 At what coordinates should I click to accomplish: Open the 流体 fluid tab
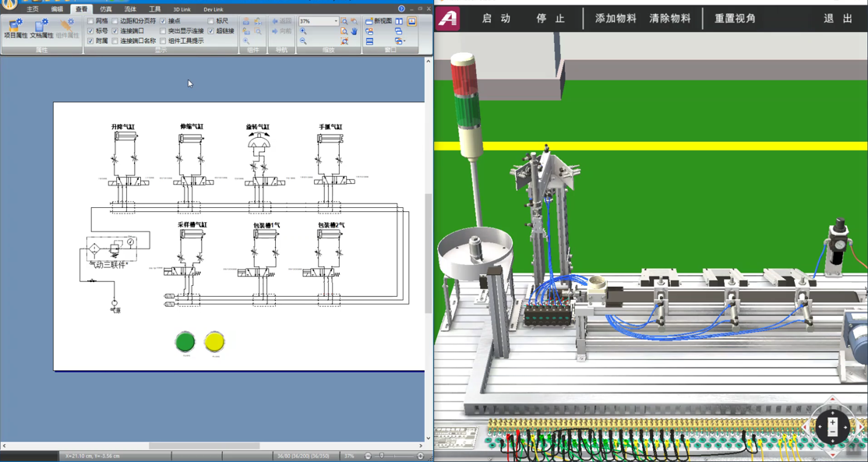130,9
